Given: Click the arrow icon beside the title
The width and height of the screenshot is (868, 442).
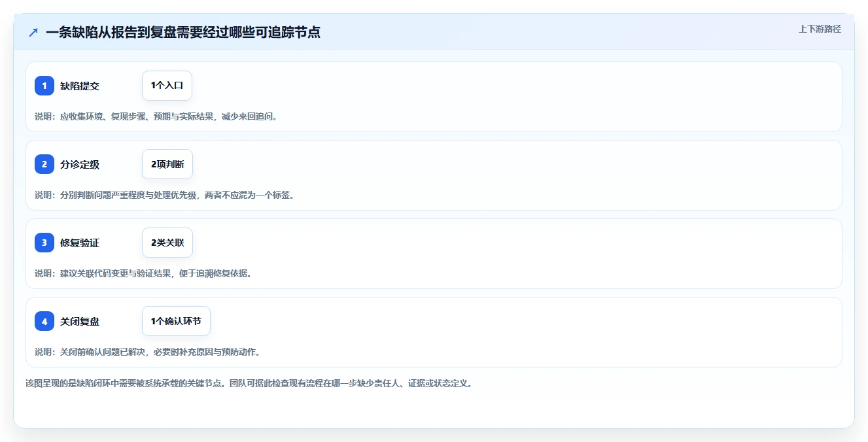Looking at the screenshot, I should pos(33,32).
